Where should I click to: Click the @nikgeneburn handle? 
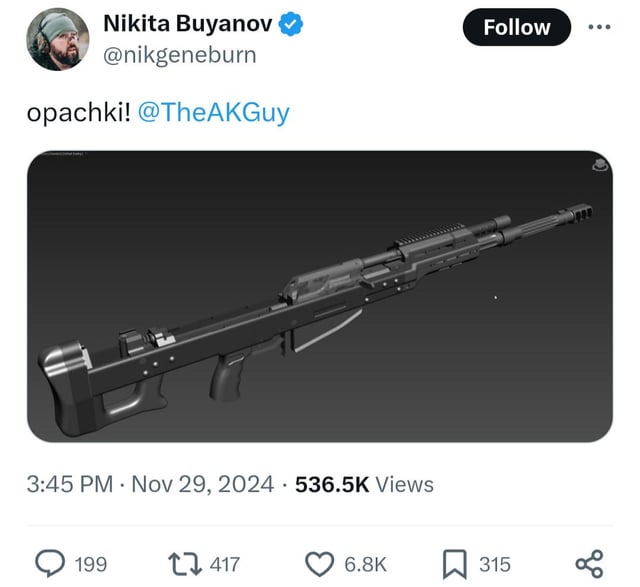coord(180,55)
